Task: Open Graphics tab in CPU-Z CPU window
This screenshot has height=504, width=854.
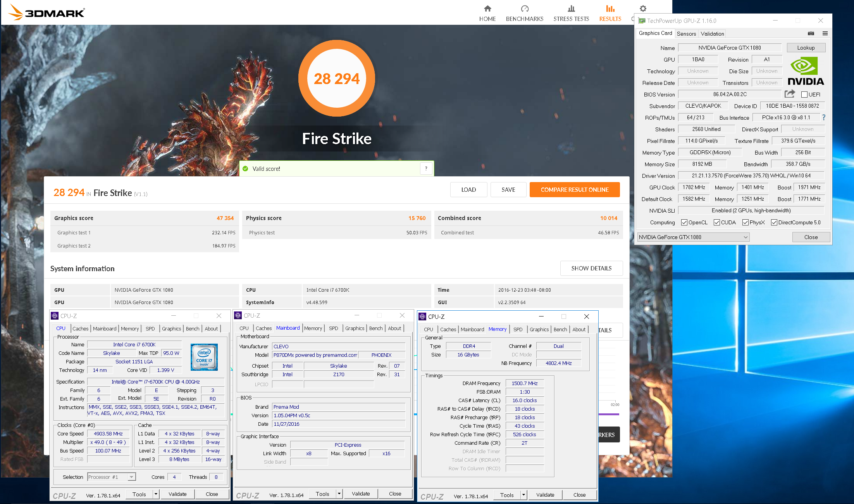Action: coord(171,329)
